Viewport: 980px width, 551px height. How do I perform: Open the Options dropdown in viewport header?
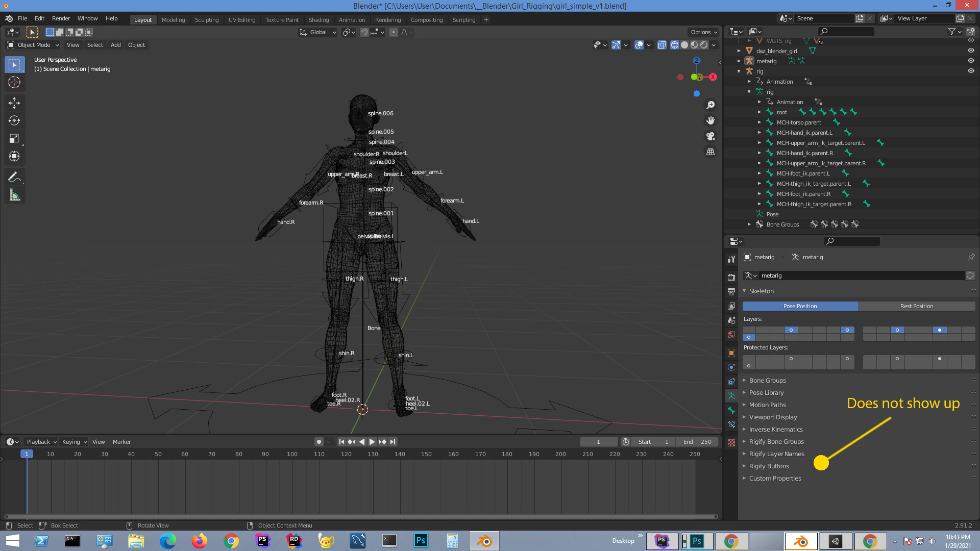coord(703,32)
